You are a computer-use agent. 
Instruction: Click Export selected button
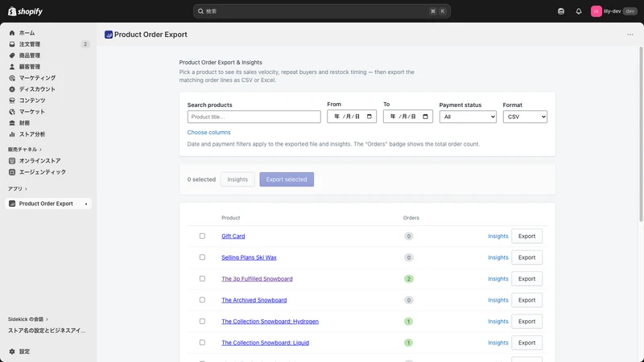[287, 179]
